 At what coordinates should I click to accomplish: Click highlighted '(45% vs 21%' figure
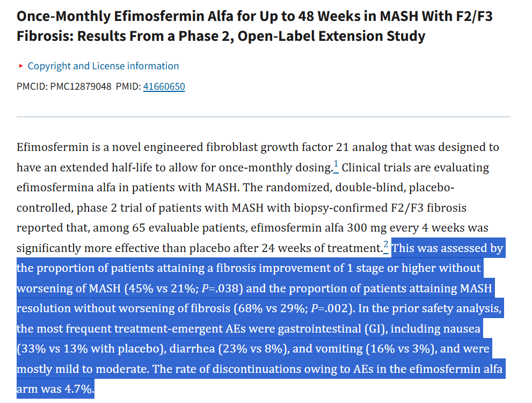point(161,288)
